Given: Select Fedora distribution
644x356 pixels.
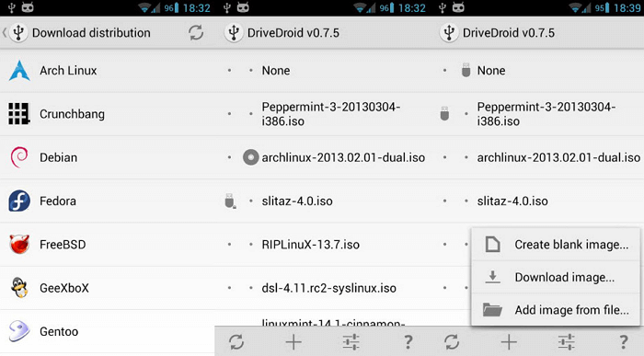Looking at the screenshot, I should coord(108,201).
